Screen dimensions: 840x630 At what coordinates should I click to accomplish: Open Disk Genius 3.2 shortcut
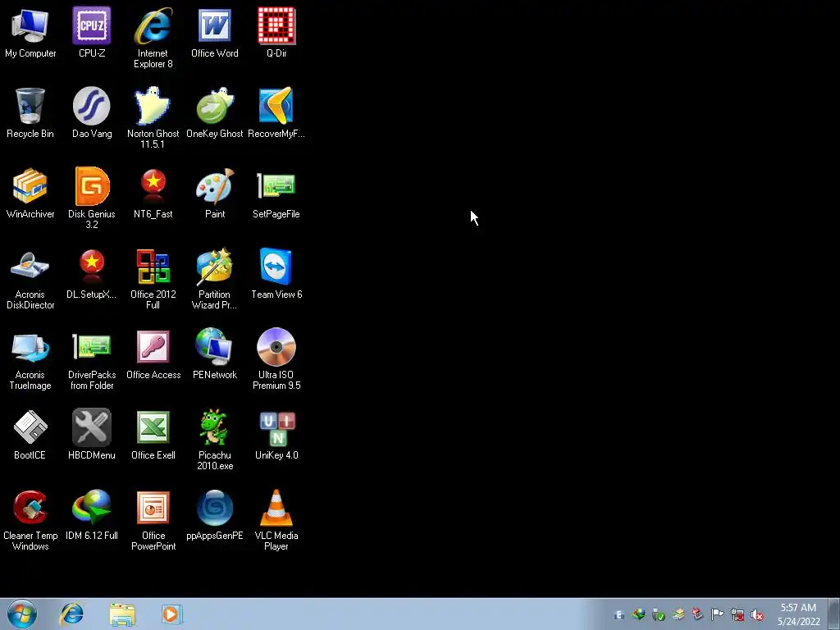[92, 199]
